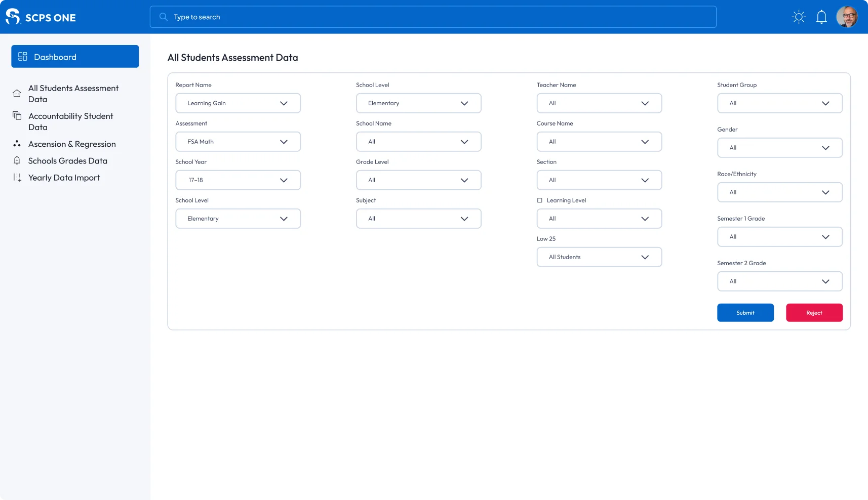868x500 pixels.
Task: Expand the Low 25 All Students dropdown
Action: point(599,257)
